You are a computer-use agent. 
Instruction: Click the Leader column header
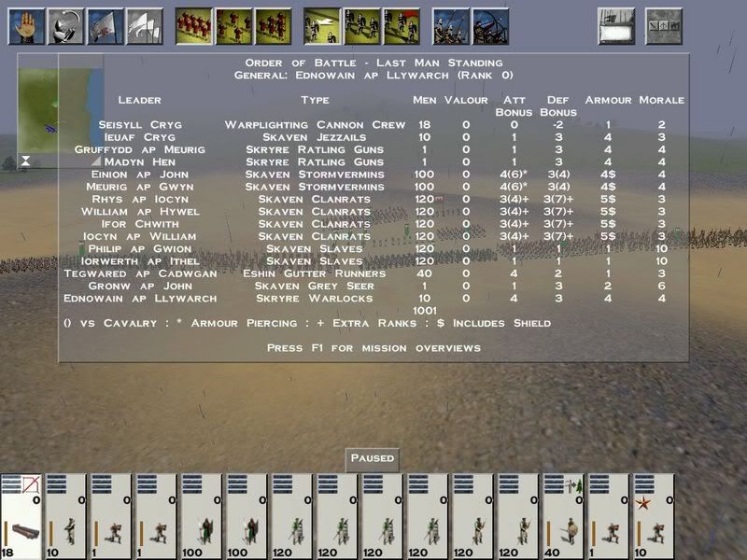coord(139,101)
